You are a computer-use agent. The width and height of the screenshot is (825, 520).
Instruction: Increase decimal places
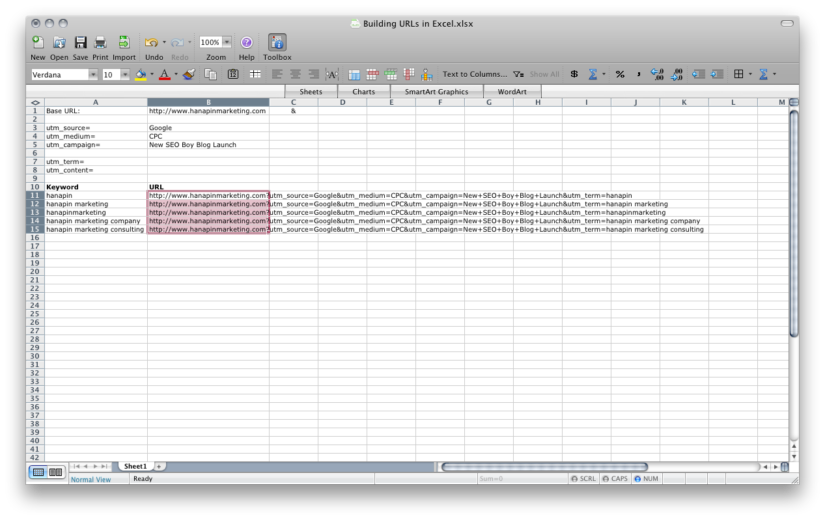point(657,75)
